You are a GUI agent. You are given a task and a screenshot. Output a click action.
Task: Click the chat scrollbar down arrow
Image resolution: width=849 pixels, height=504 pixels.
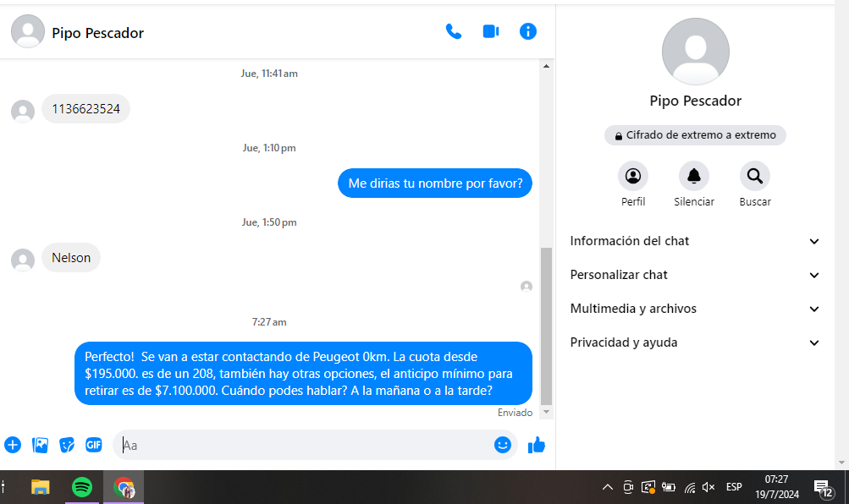pos(546,412)
